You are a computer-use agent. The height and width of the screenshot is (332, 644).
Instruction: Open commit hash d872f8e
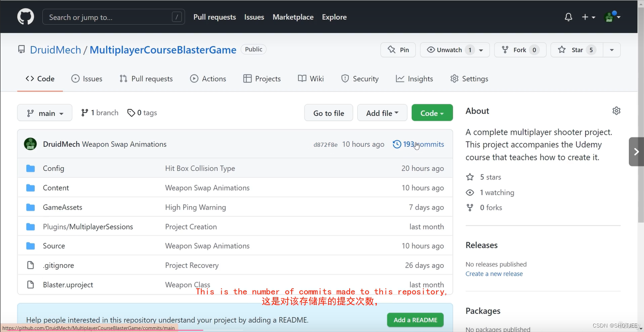[326, 145]
